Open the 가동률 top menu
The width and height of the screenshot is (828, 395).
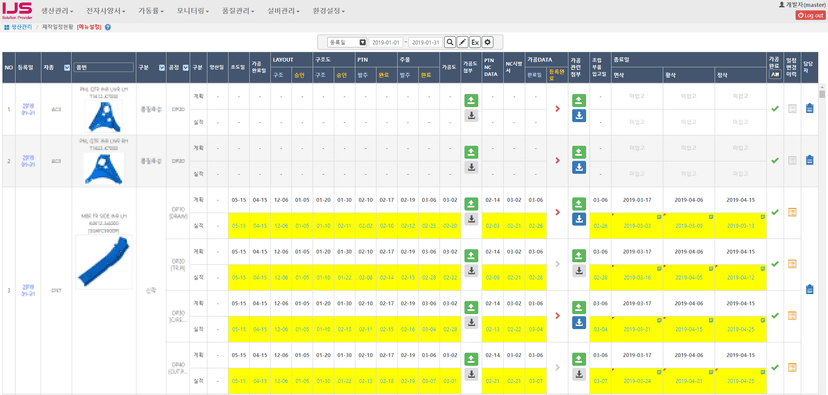pos(151,11)
